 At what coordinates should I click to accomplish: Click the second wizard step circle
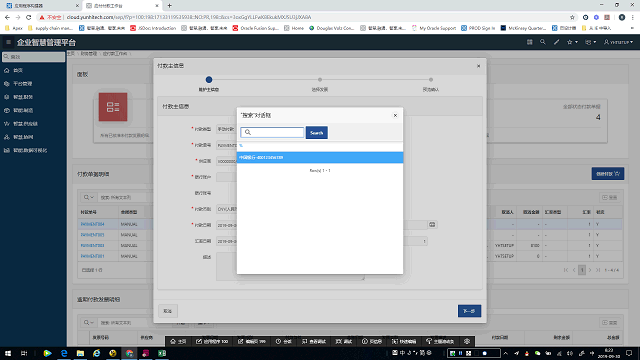click(320, 80)
